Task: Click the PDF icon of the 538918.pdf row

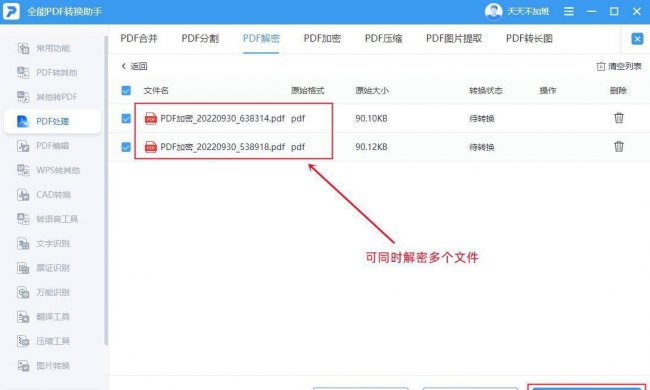Action: click(x=150, y=147)
